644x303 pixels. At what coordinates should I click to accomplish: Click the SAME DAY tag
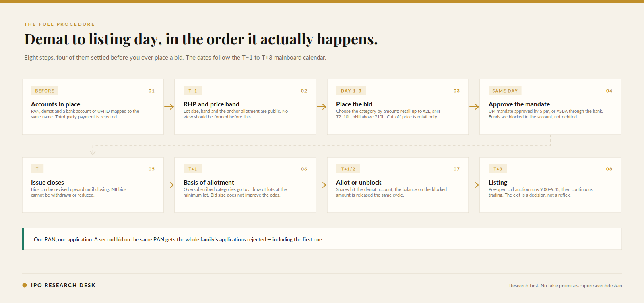(x=505, y=91)
